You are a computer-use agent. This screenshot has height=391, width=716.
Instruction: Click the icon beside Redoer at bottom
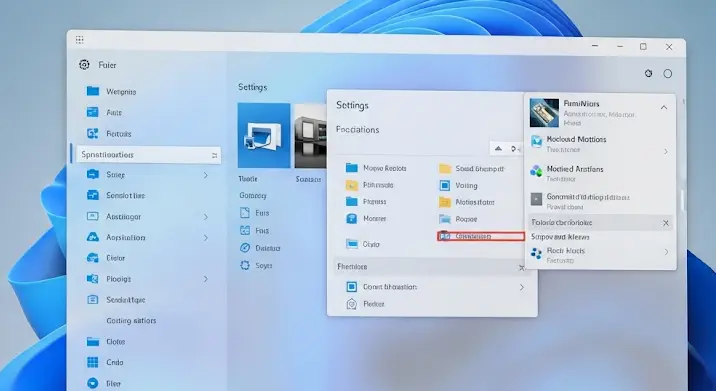(352, 304)
